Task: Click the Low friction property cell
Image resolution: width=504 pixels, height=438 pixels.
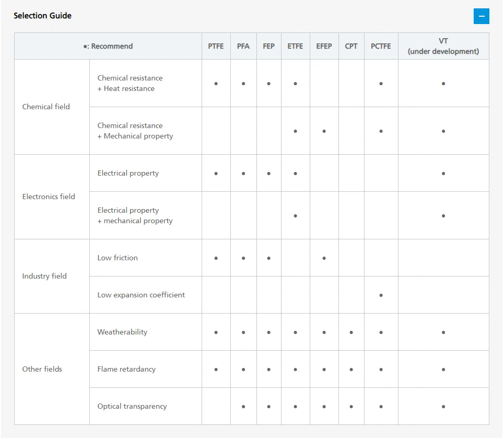Action: tap(118, 258)
